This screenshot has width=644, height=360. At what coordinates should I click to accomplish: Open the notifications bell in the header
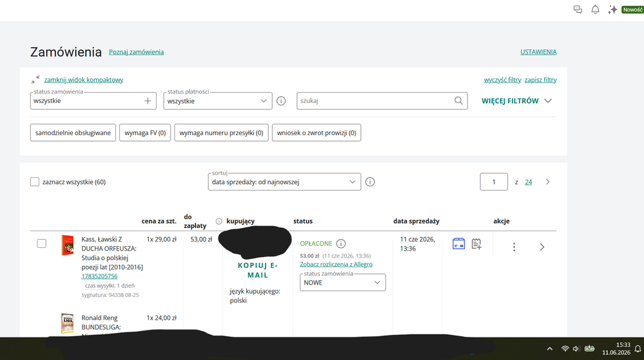click(x=595, y=10)
